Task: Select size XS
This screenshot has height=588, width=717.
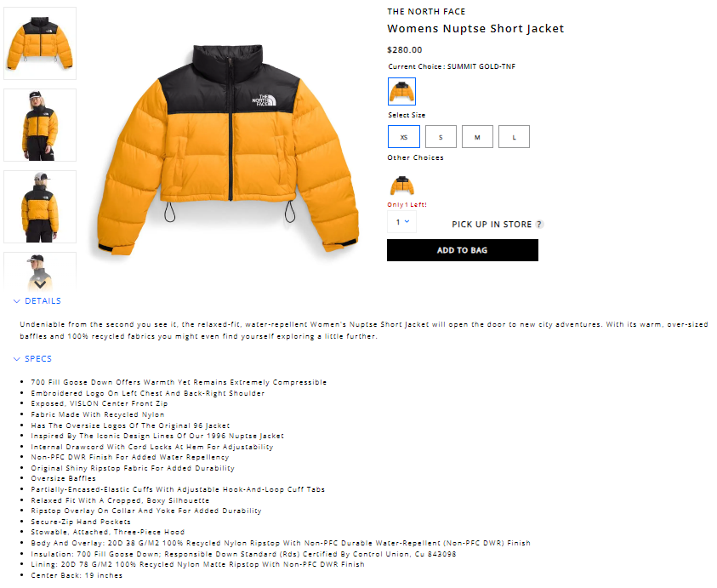Action: pyautogui.click(x=404, y=137)
